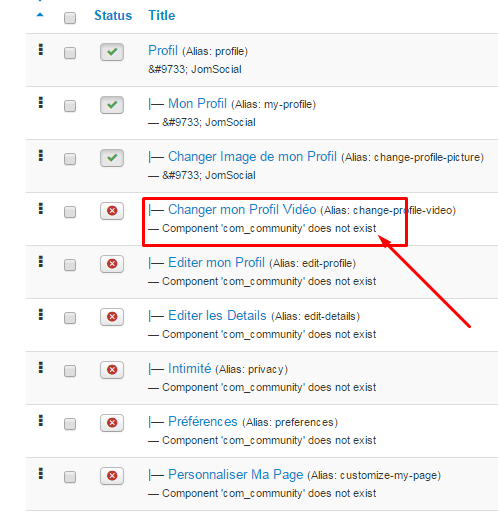Toggle the Intimité status icon
Screen dimensions: 498x514
pos(112,370)
